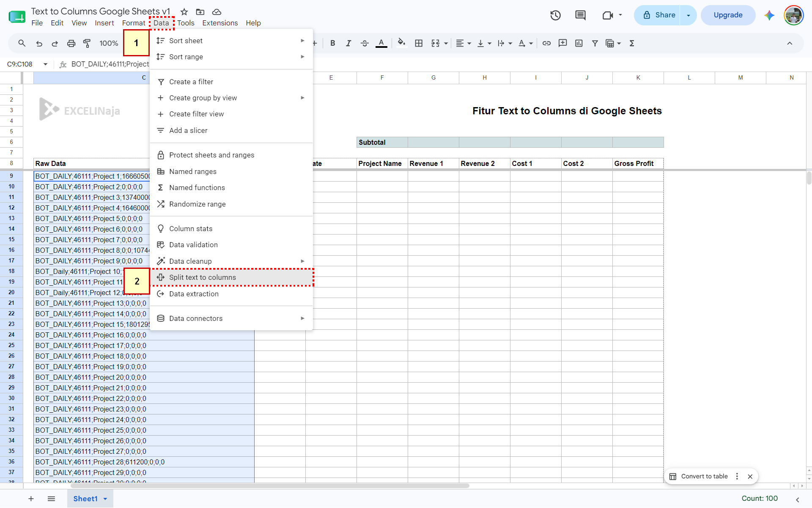Toggle italic formatting
This screenshot has height=508, width=812.
coord(348,43)
